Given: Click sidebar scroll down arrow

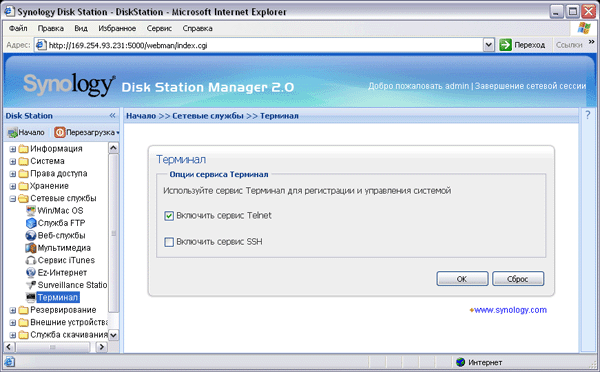Looking at the screenshot, I should coord(114,335).
